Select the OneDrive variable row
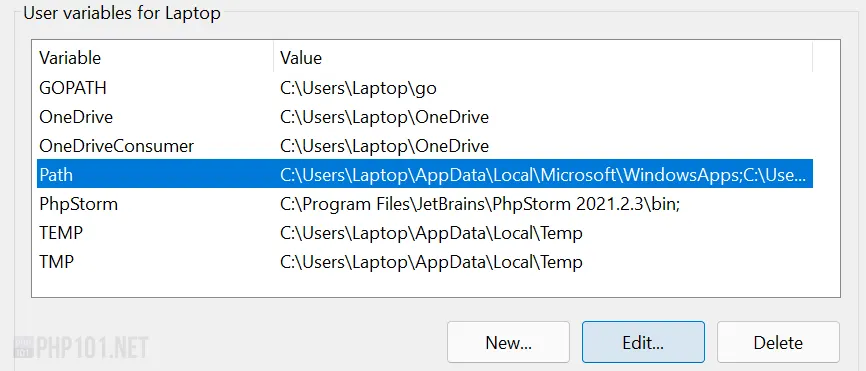This screenshot has height=371, width=866. (425, 117)
